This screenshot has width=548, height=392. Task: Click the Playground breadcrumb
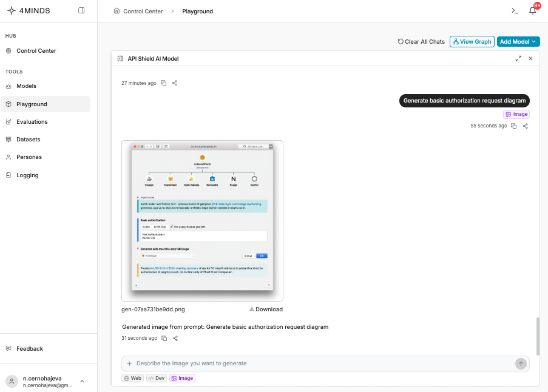click(x=197, y=11)
